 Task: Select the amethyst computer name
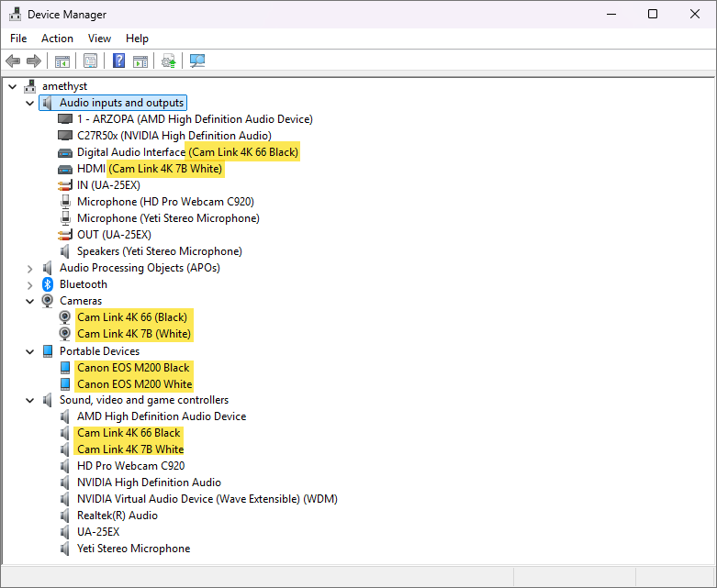click(64, 86)
